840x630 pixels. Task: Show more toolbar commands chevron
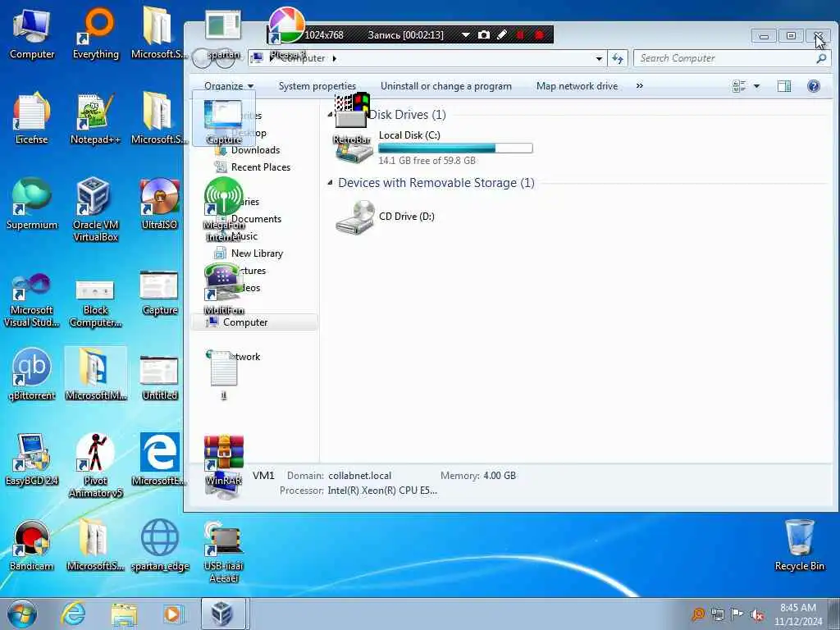[639, 85]
